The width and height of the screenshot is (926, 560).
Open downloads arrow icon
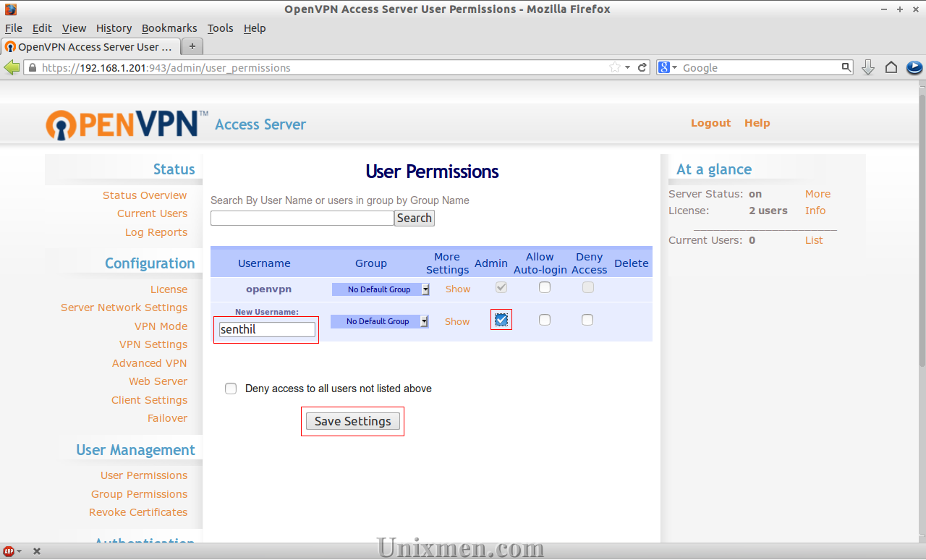pyautogui.click(x=868, y=67)
